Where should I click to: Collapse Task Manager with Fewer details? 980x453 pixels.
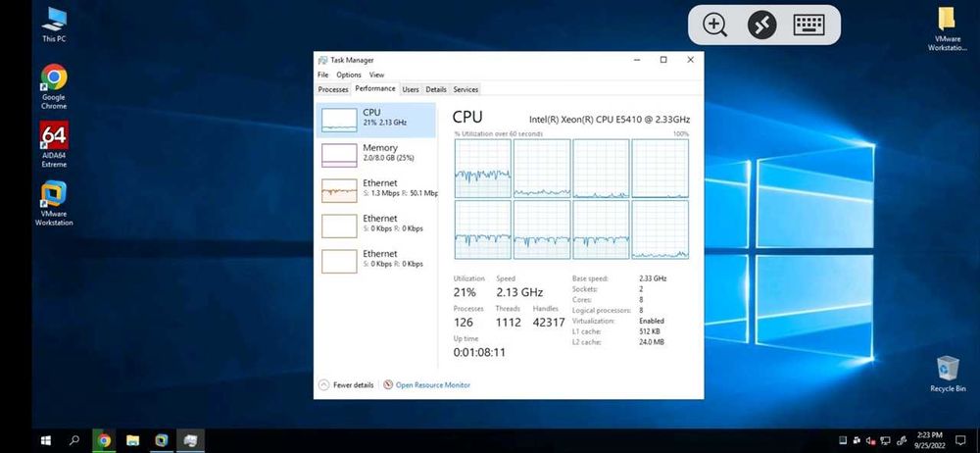pos(346,384)
